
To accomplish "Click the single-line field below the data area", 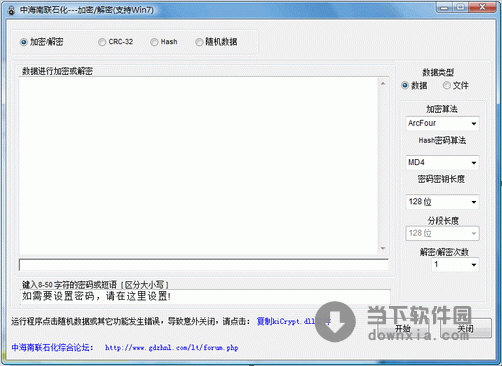I will click(204, 265).
